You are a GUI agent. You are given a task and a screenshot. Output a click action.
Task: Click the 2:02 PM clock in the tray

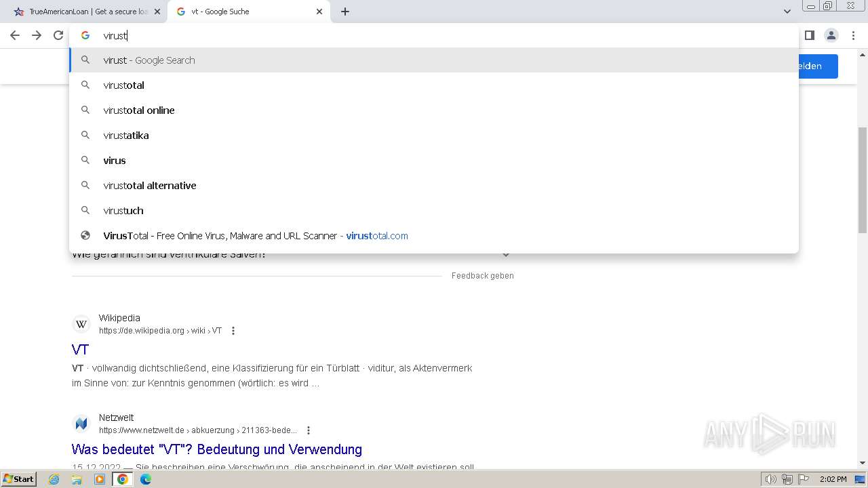tap(833, 479)
